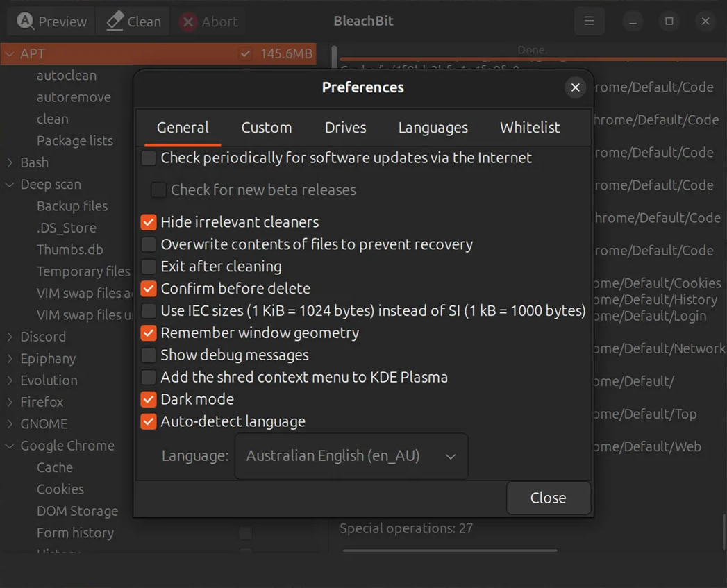
Task: Enable Show debug messages
Action: pos(148,355)
